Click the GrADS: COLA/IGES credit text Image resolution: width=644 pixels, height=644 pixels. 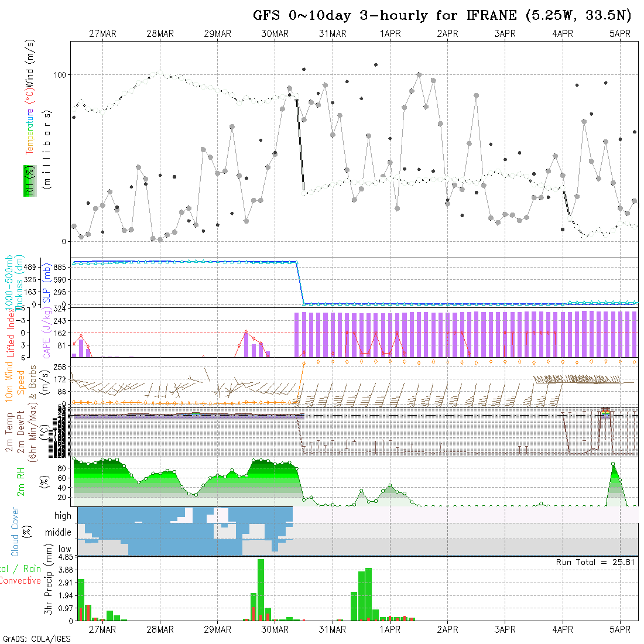(36, 639)
